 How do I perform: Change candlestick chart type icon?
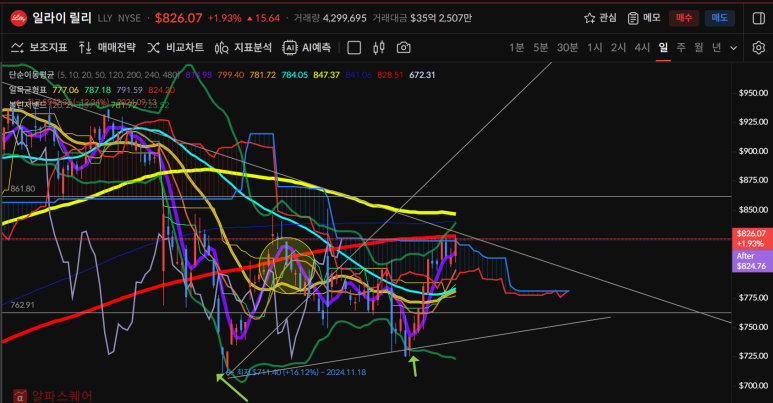tap(379, 48)
